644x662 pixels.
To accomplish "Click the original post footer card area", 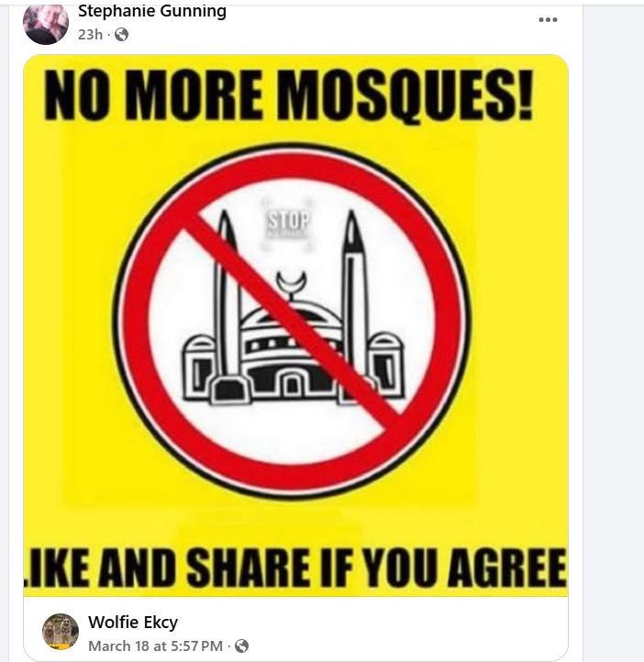I will pos(295,630).
